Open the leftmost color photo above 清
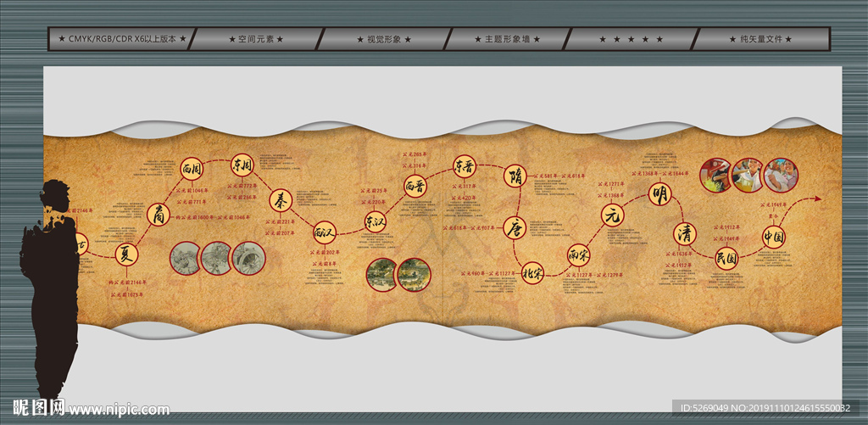Screen dimensions: 868x425 click(716, 175)
